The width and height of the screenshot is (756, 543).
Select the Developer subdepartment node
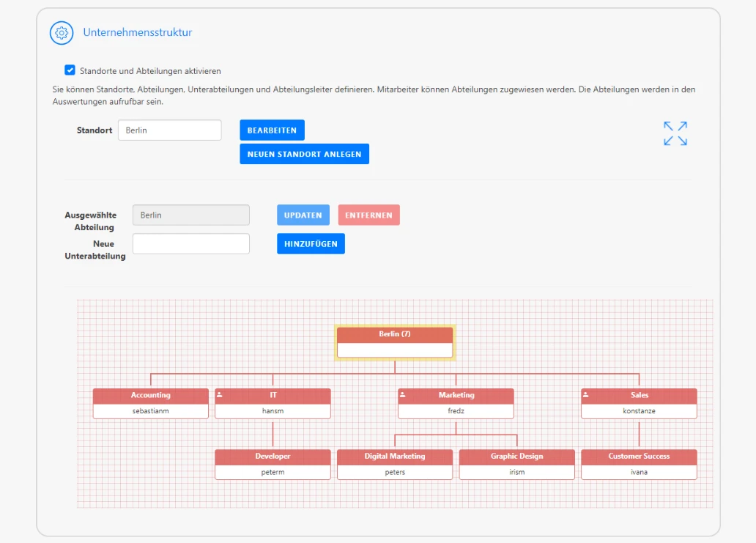click(x=273, y=455)
